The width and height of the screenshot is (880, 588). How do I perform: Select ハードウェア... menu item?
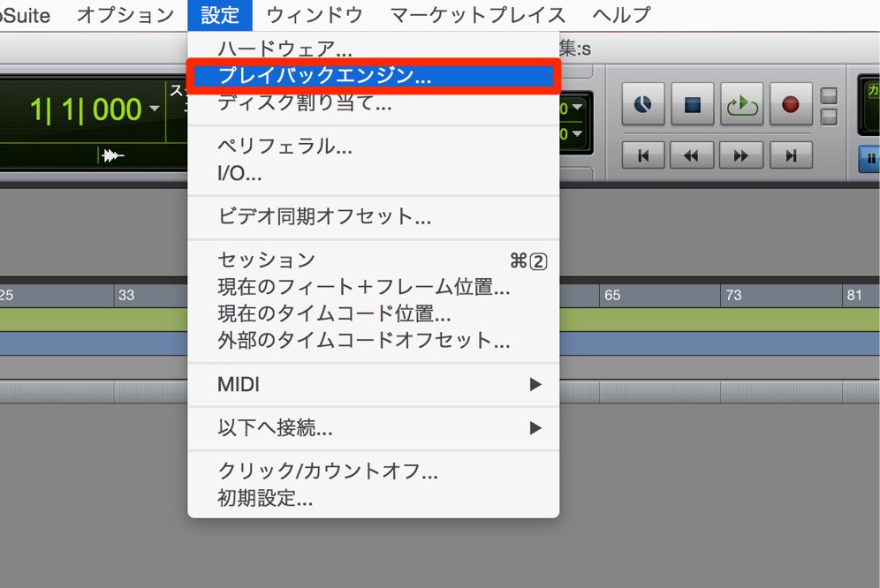[x=373, y=49]
